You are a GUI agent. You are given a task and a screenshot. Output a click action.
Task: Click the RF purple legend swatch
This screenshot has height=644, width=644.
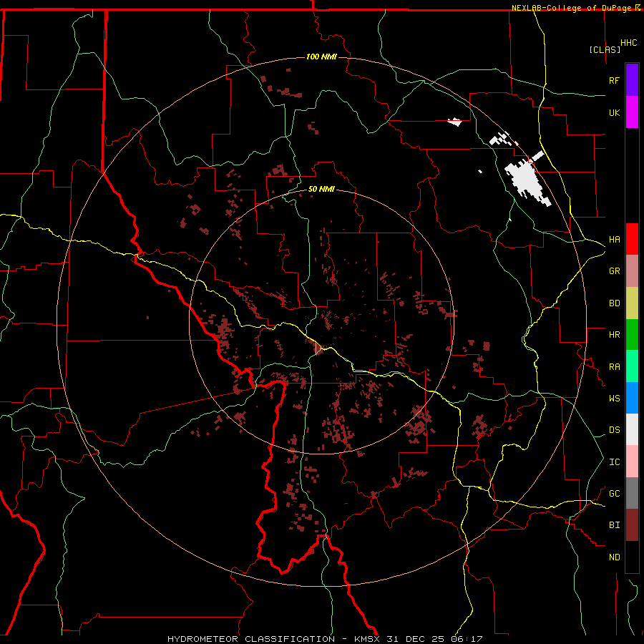(632, 79)
